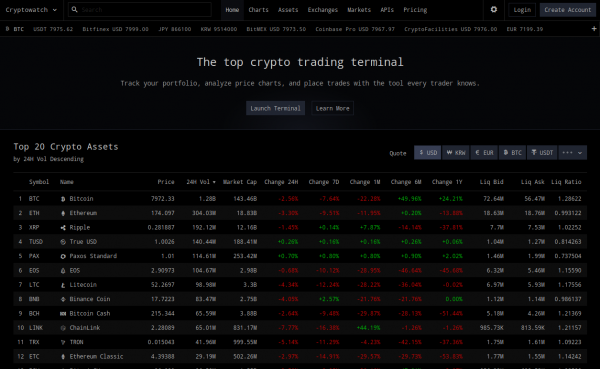This screenshot has width=600, height=369.
Task: Sort by Liq Ask column header
Action: [x=532, y=182]
